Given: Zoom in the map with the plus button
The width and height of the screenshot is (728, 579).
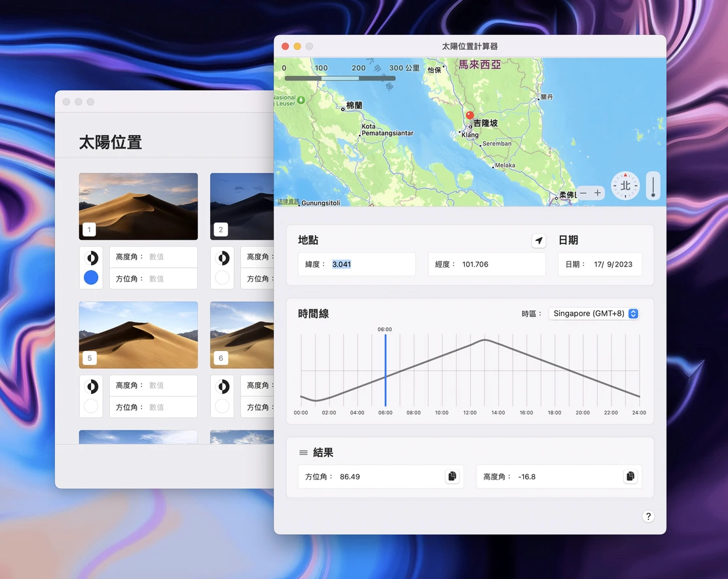Looking at the screenshot, I should click(598, 193).
